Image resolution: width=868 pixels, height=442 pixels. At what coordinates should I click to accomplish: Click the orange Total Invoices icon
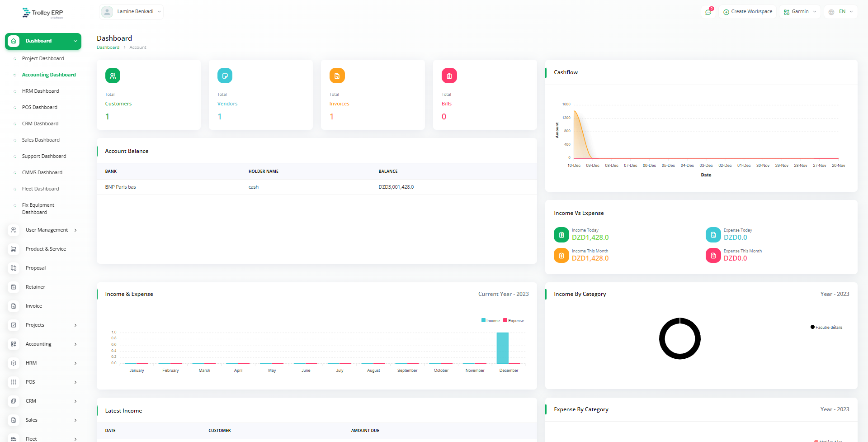[x=337, y=76]
